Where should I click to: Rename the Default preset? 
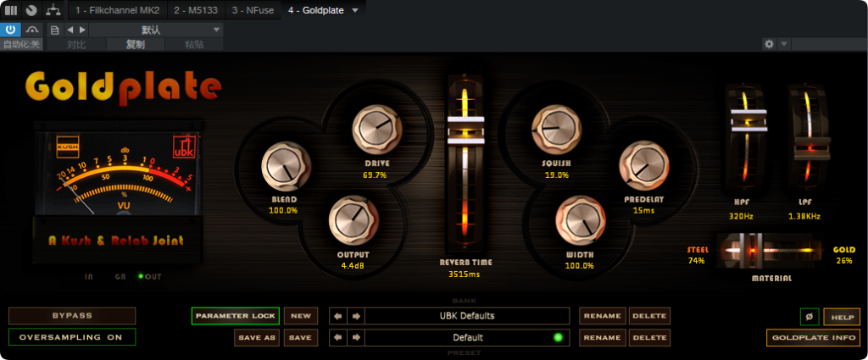pyautogui.click(x=603, y=337)
